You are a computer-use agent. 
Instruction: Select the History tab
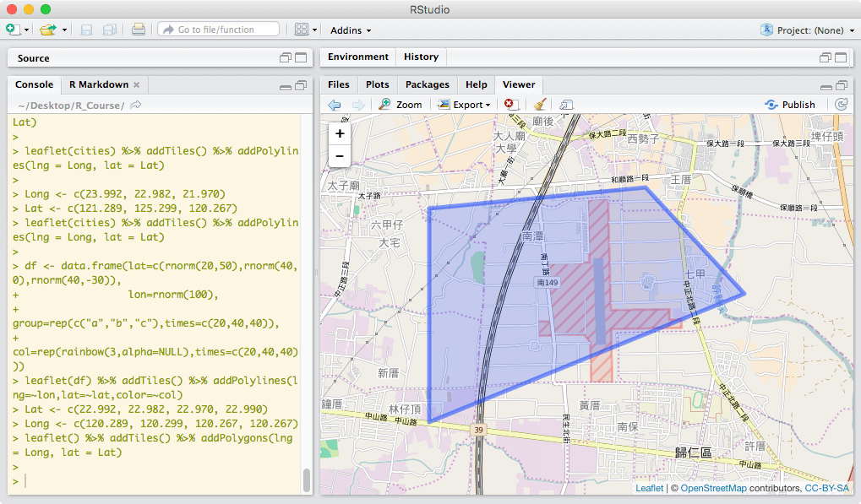coord(421,57)
